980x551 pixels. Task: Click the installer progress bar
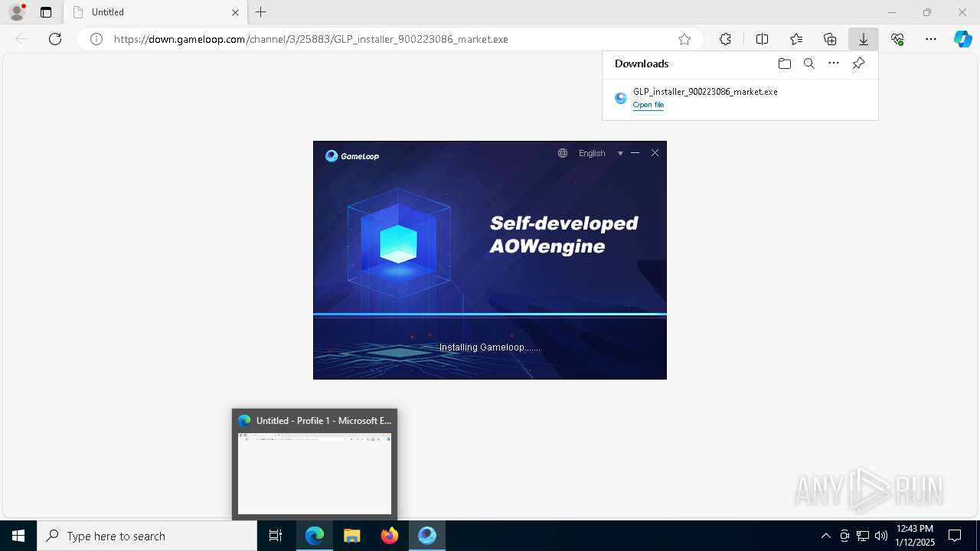click(490, 315)
